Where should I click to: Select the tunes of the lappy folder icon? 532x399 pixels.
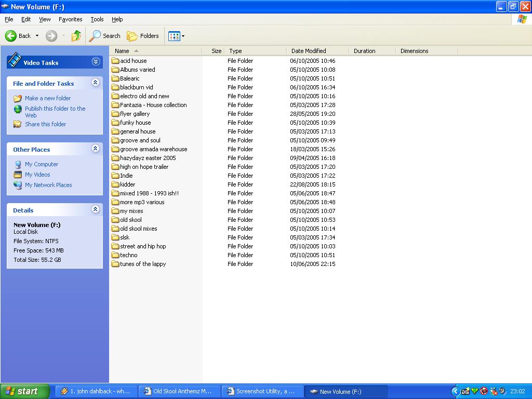115,264
